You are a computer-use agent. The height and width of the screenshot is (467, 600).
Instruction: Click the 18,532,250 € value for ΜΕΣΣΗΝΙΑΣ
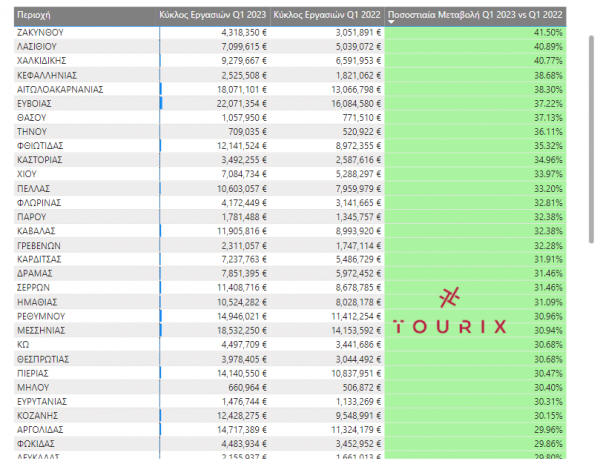click(x=231, y=329)
